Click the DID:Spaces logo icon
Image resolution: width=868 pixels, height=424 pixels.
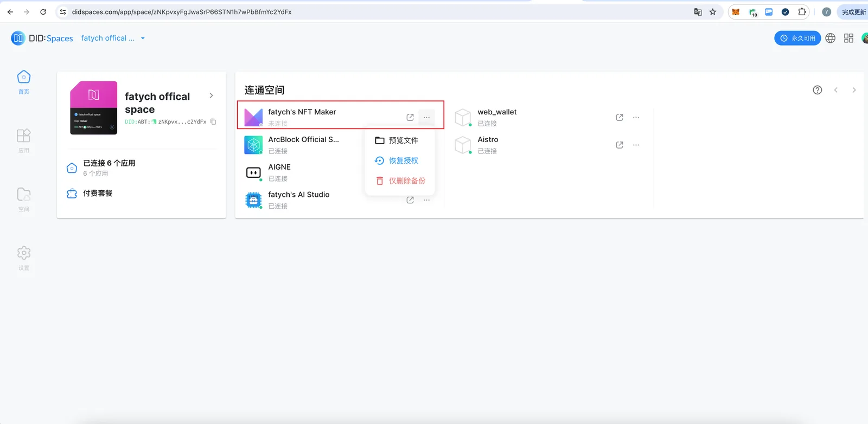(18, 38)
